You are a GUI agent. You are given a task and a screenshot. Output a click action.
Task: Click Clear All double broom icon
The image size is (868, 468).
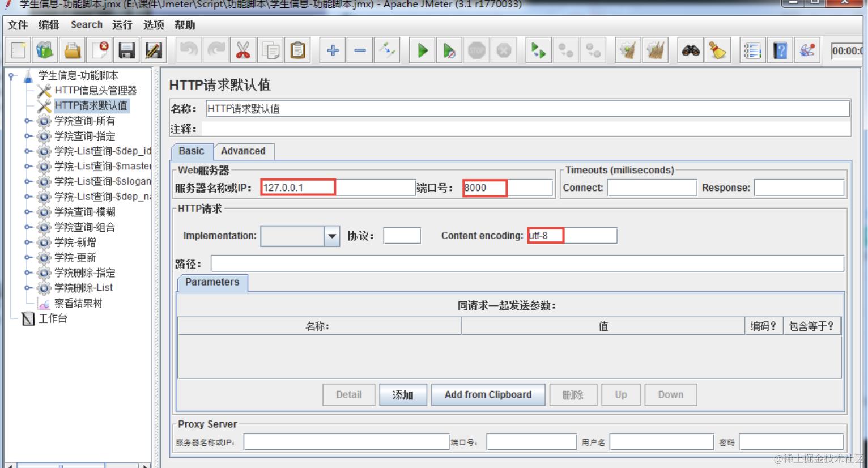656,50
